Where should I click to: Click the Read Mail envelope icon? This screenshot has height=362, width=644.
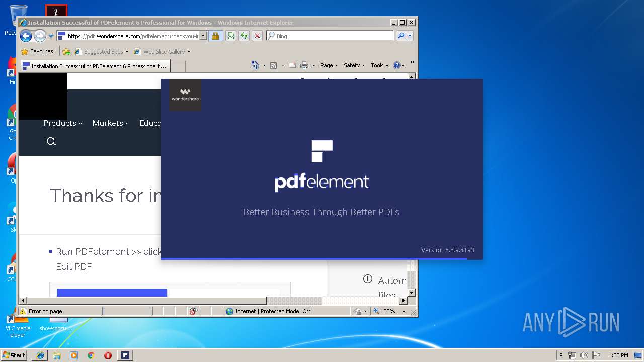click(292, 65)
